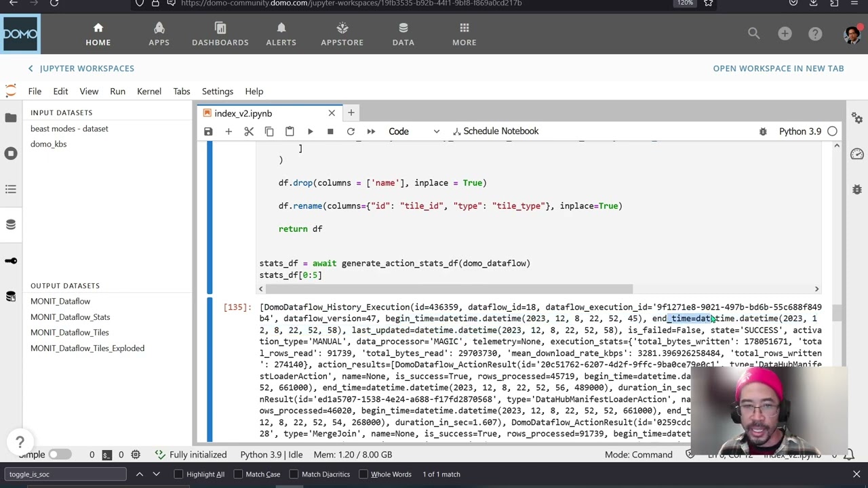Interrupt the kernel with stop icon

point(330,131)
